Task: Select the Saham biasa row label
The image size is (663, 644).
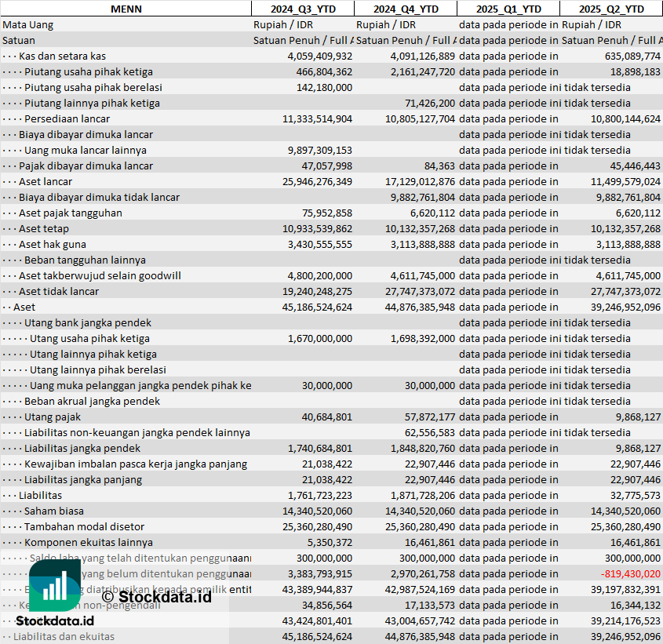Action: tap(53, 511)
